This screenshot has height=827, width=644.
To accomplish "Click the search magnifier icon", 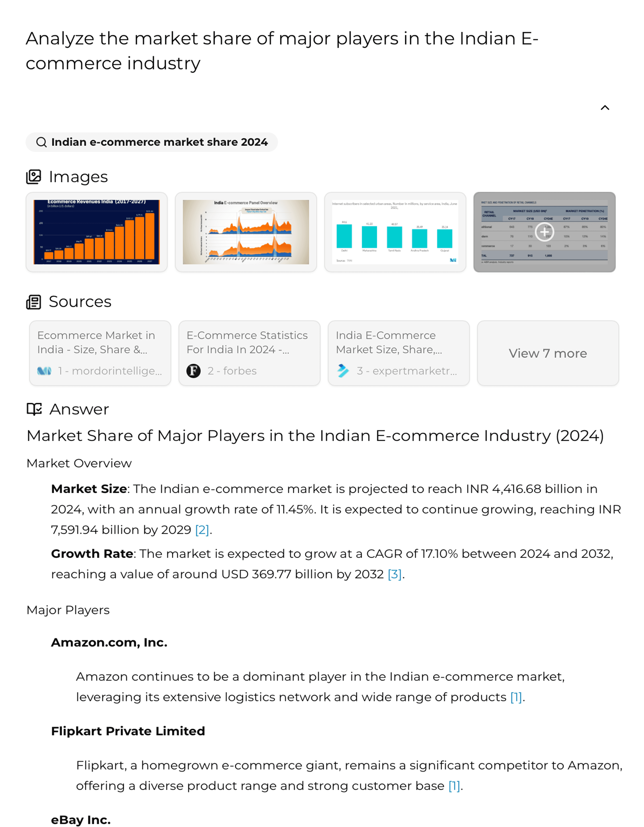I will click(41, 142).
